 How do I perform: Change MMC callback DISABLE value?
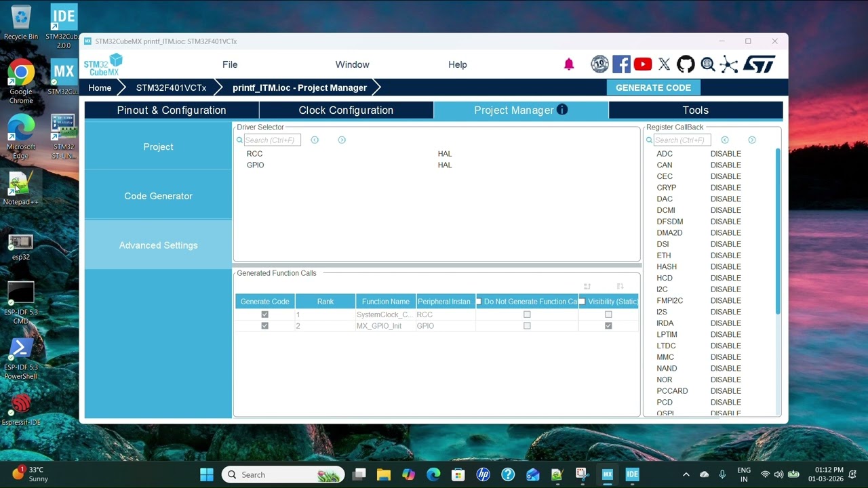[x=726, y=357]
